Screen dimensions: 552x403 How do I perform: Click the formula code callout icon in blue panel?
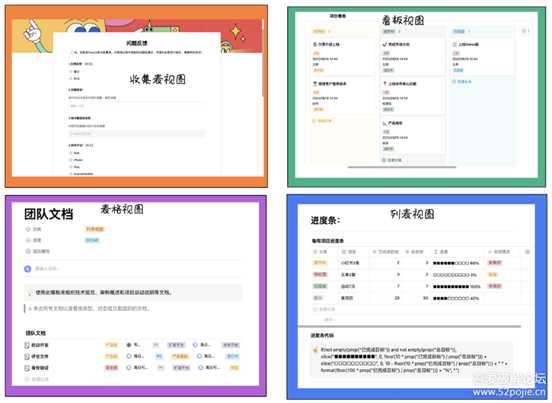tap(315, 350)
